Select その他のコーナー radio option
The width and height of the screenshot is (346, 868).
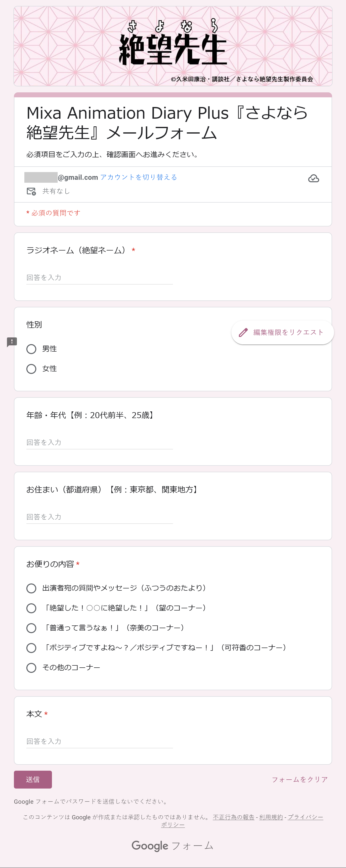coord(31,668)
